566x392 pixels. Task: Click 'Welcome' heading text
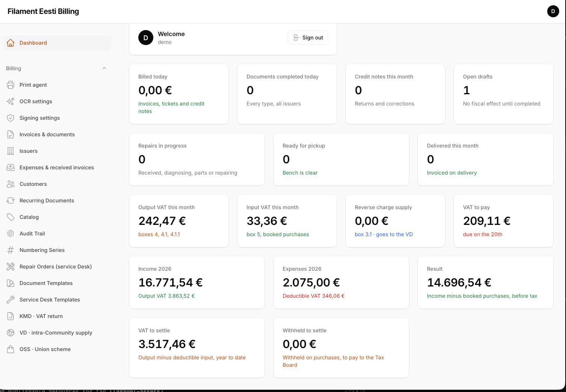click(x=171, y=34)
